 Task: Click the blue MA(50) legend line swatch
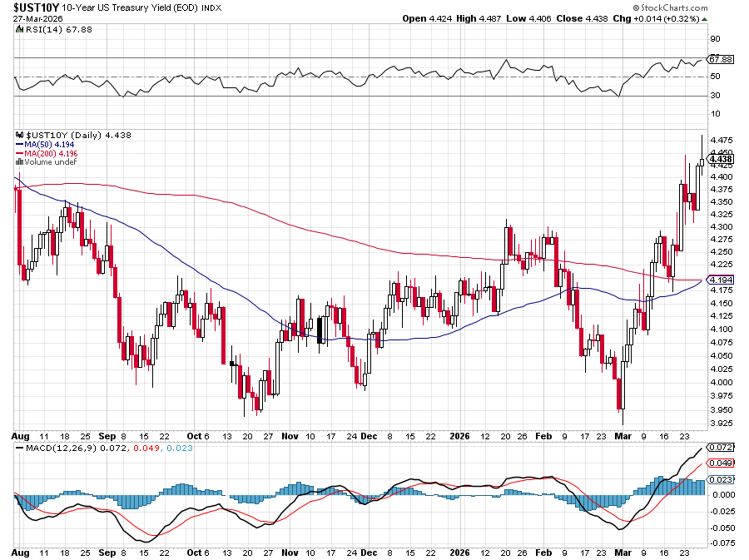point(21,144)
